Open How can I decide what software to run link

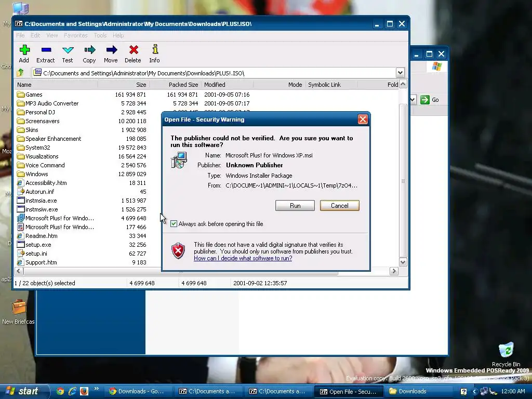point(243,258)
